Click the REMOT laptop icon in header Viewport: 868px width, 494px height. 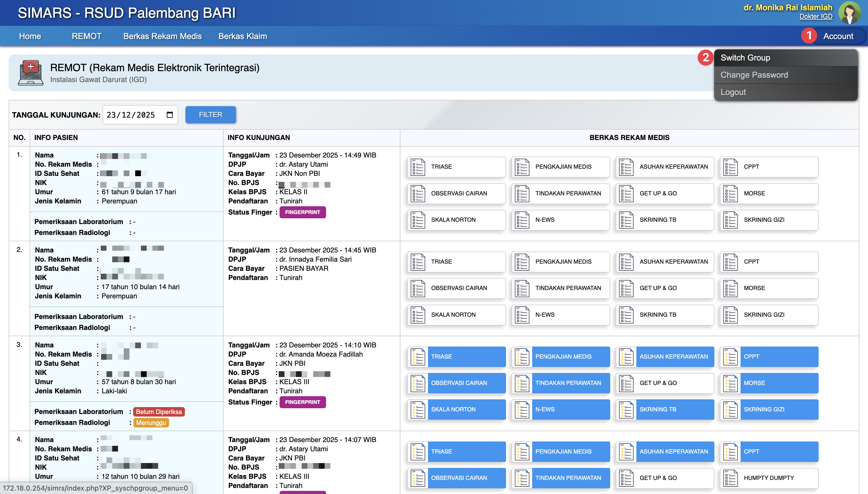[30, 73]
